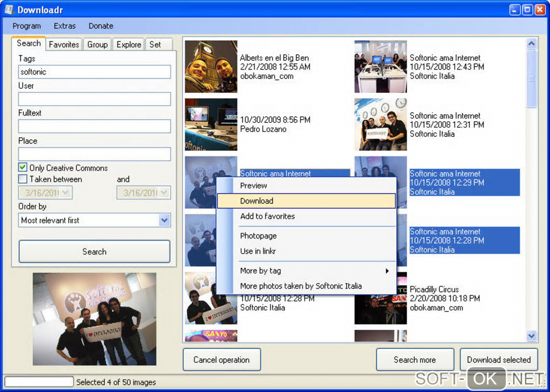Screen dimensions: 550x392
Task: Click highlighted entry dated 10/15/2008 12:29 PM
Action: (x=465, y=183)
